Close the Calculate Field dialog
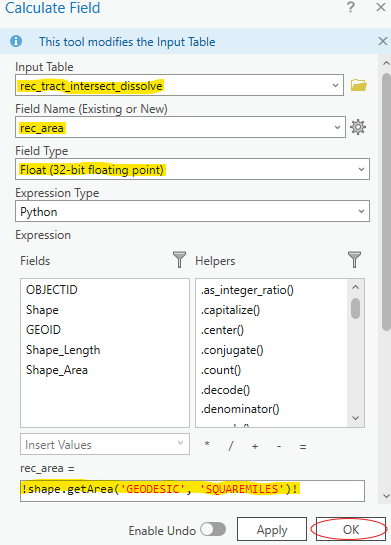This screenshot has height=545, width=391. [x=381, y=7]
